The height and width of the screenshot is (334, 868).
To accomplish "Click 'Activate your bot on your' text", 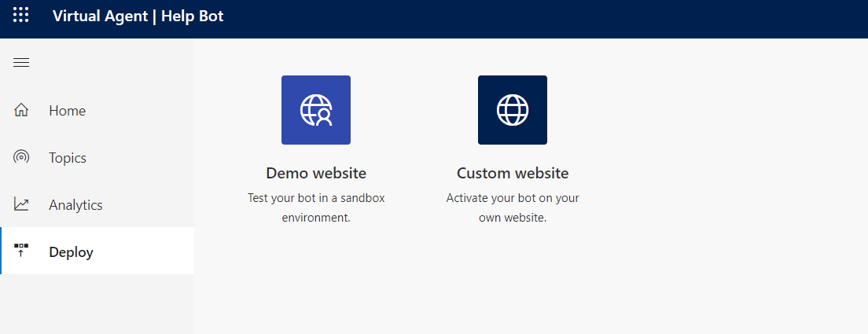I will [513, 198].
